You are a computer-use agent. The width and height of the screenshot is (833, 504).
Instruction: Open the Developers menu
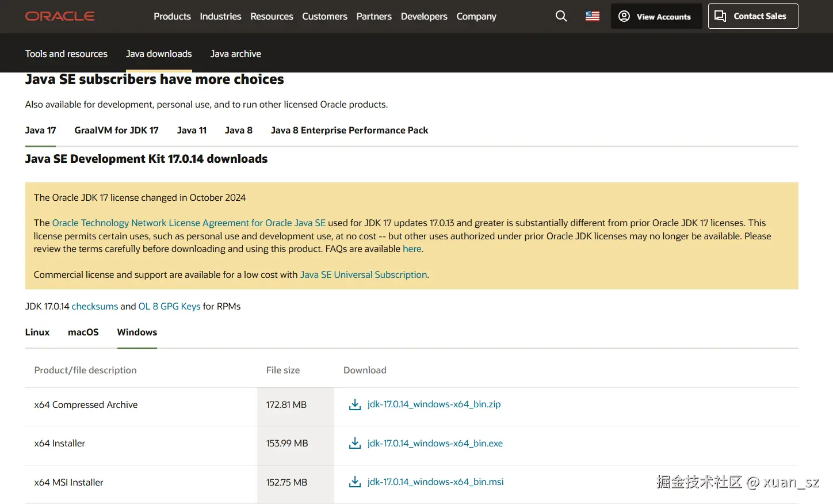[424, 16]
